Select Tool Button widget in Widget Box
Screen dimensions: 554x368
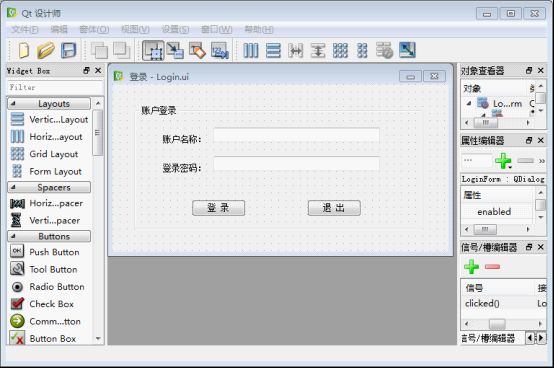[49, 269]
